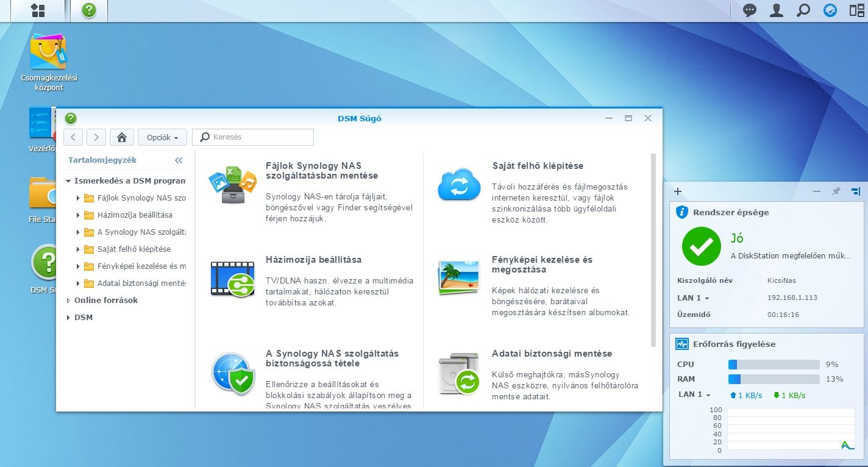868x467 pixels.
Task: Open the Main Menu grid icon
Action: [x=38, y=10]
